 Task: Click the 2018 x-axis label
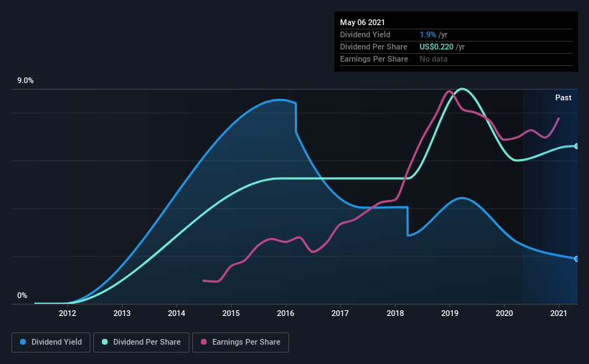395,313
